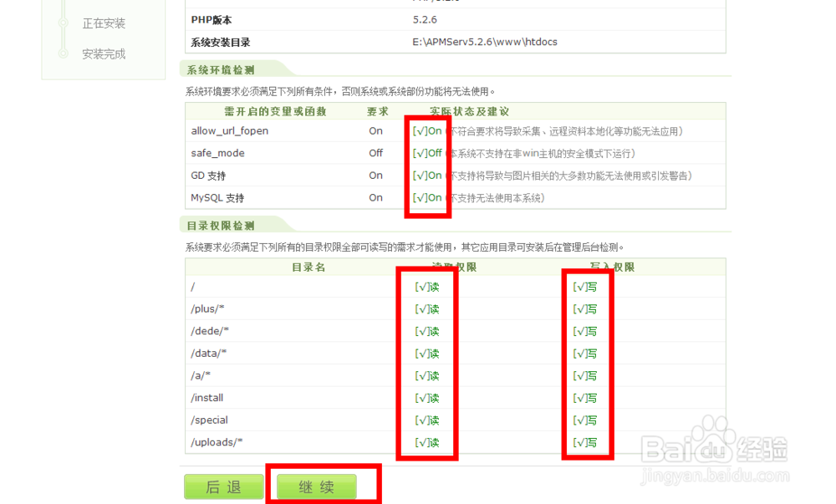Screen dimensions: 836x504
Task: Click the 后退 back button
Action: pos(223,486)
